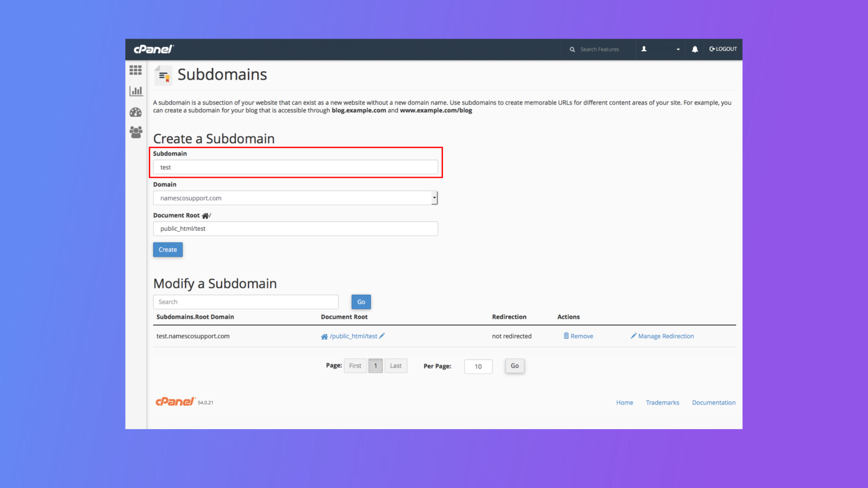
Task: Click the Last page button
Action: (395, 366)
